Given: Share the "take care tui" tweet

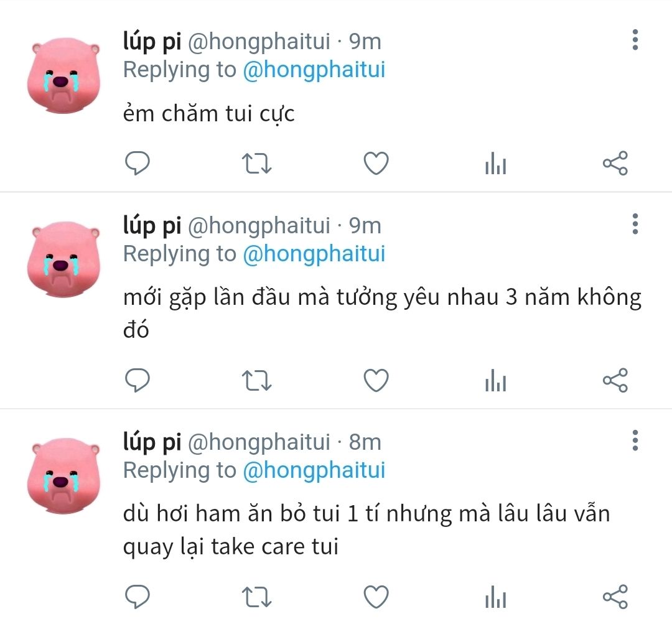Looking at the screenshot, I should pos(615,597).
